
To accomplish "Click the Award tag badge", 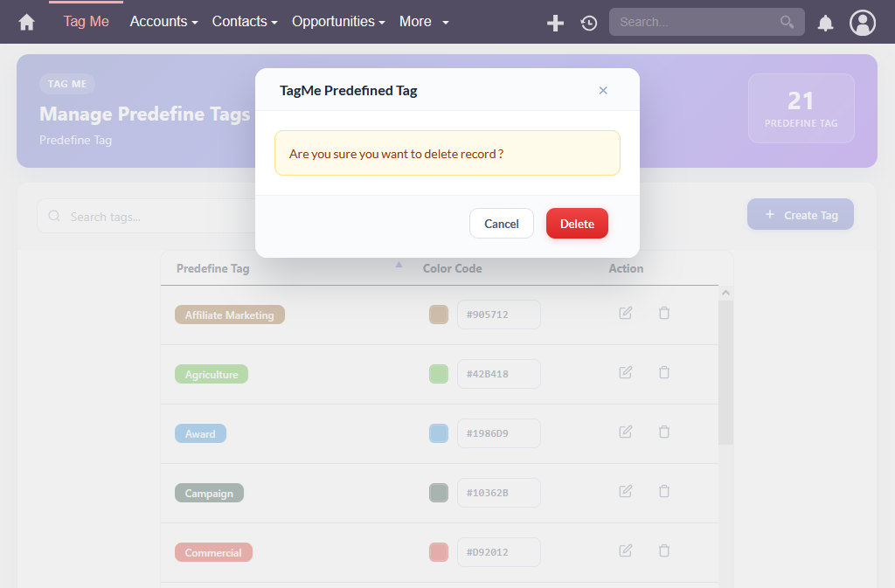I will [x=200, y=433].
